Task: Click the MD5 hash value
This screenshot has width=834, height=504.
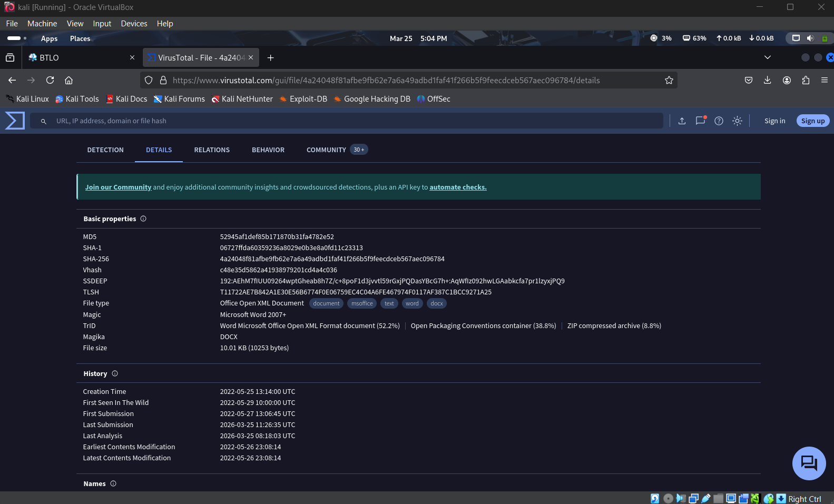Action: tap(277, 237)
